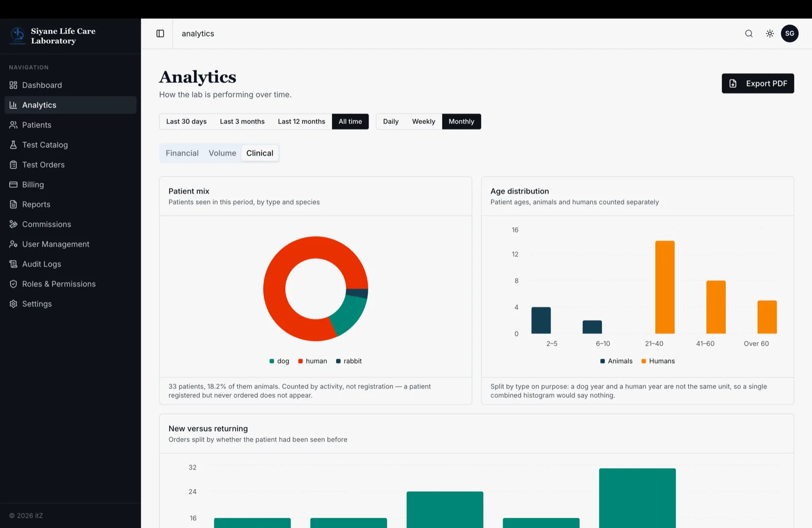This screenshot has height=528, width=812.
Task: Open the Clinical tab
Action: click(x=260, y=153)
